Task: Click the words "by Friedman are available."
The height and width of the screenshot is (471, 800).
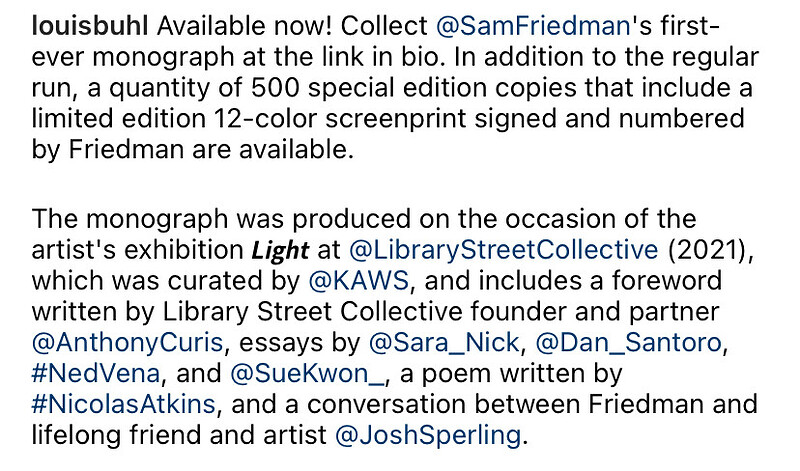Action: [193, 150]
